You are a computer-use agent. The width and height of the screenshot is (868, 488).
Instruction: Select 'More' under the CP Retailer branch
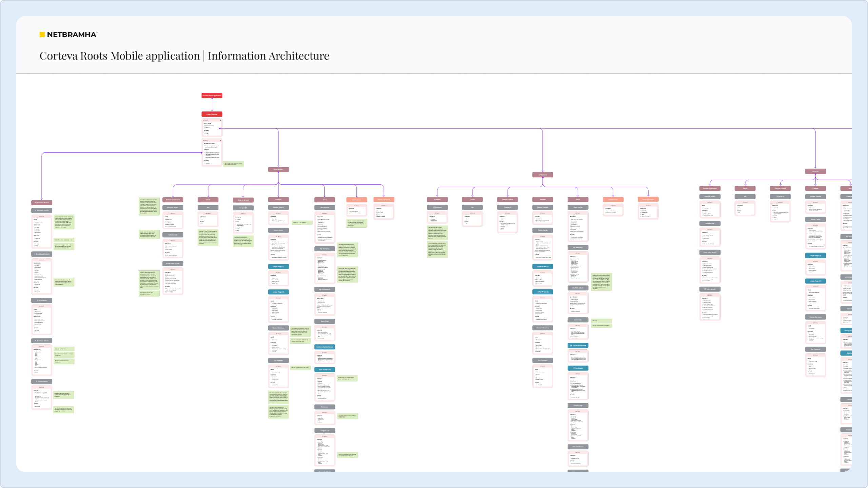pyautogui.click(x=578, y=199)
